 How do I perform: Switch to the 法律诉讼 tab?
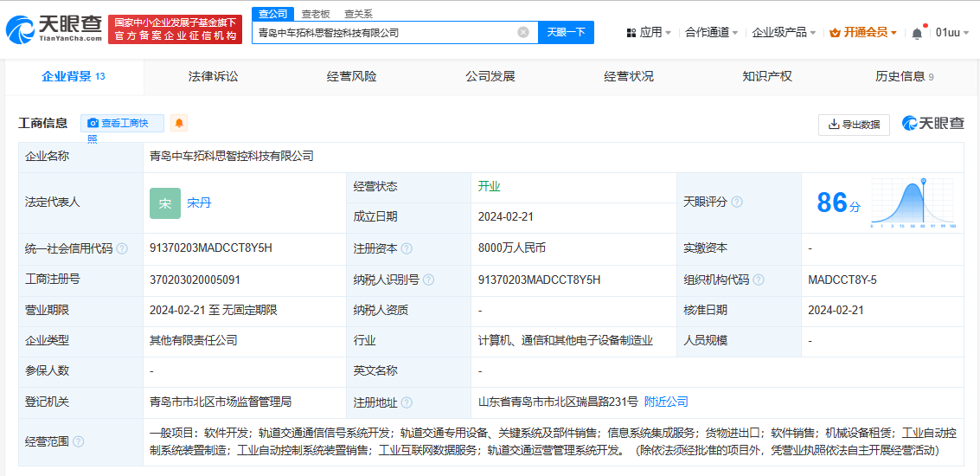click(213, 76)
